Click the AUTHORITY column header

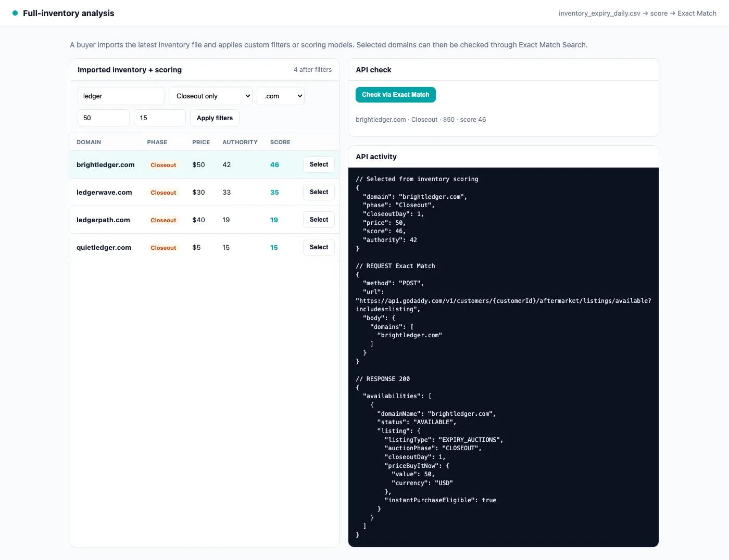point(240,142)
